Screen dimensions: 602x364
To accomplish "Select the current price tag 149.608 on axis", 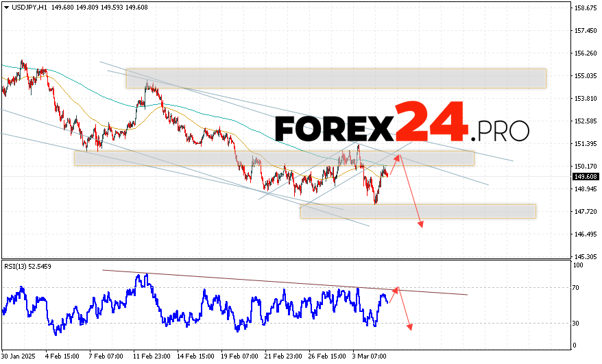I will 584,176.
